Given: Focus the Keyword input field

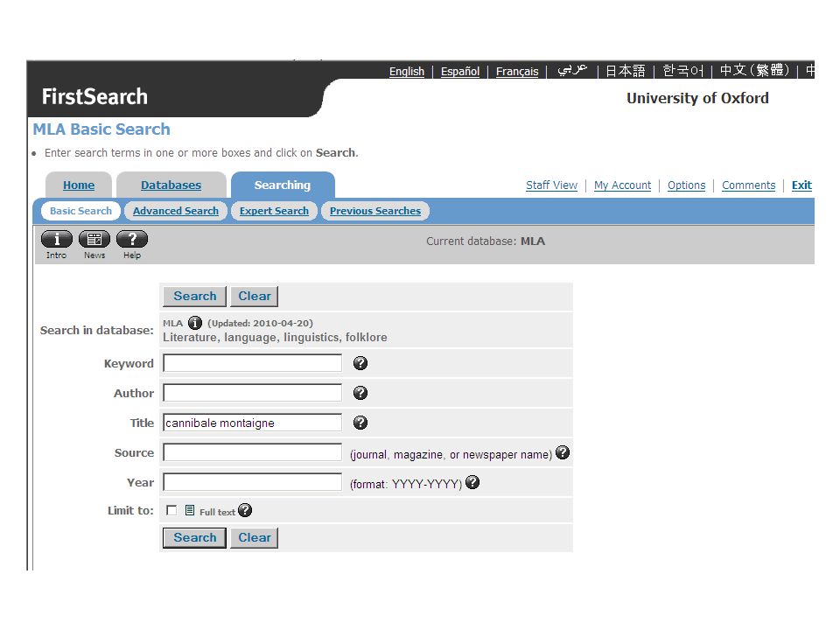Looking at the screenshot, I should pos(252,363).
